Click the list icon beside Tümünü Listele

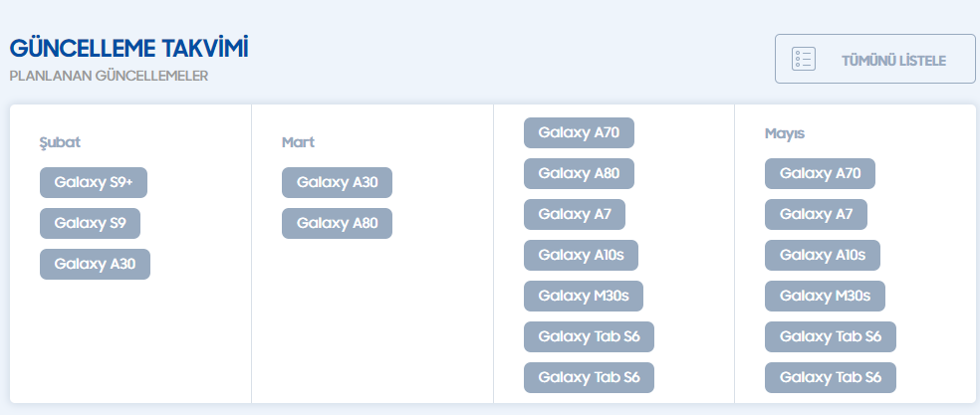click(x=803, y=60)
